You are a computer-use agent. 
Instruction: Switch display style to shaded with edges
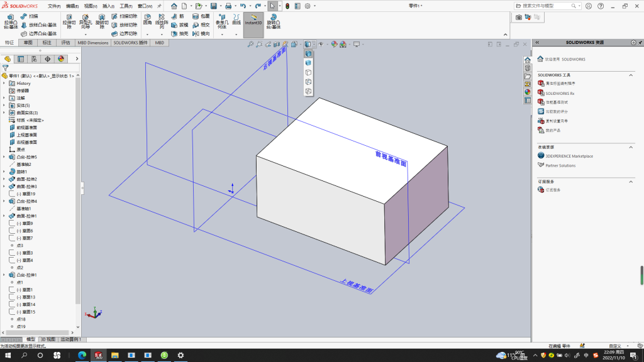click(x=308, y=54)
